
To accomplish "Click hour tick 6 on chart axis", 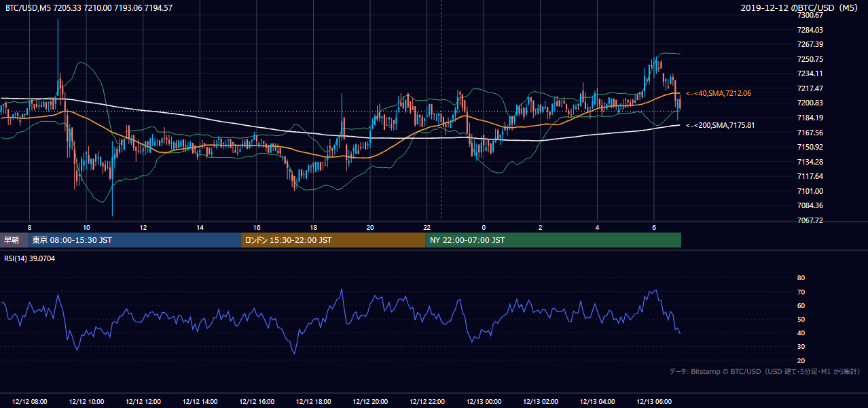I will coord(654,227).
